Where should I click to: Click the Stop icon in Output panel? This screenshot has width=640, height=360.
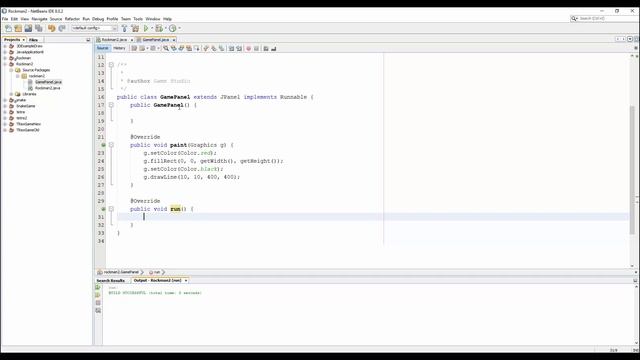98,303
